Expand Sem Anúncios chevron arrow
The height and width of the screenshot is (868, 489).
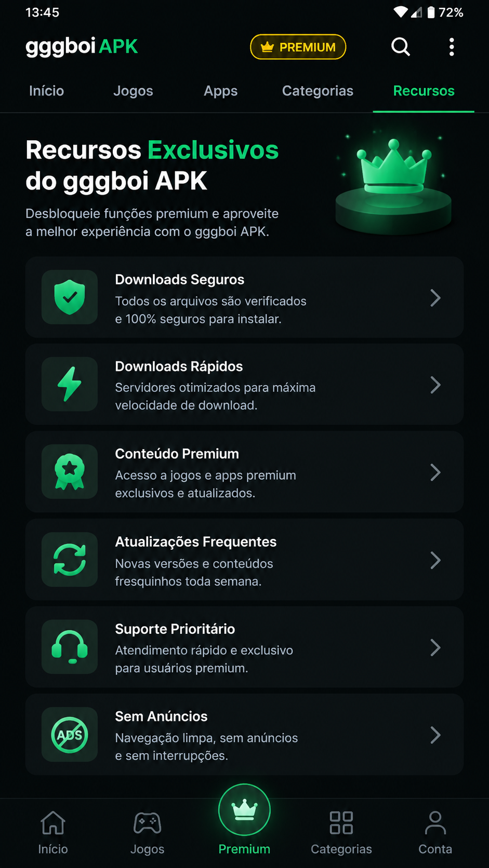click(435, 735)
